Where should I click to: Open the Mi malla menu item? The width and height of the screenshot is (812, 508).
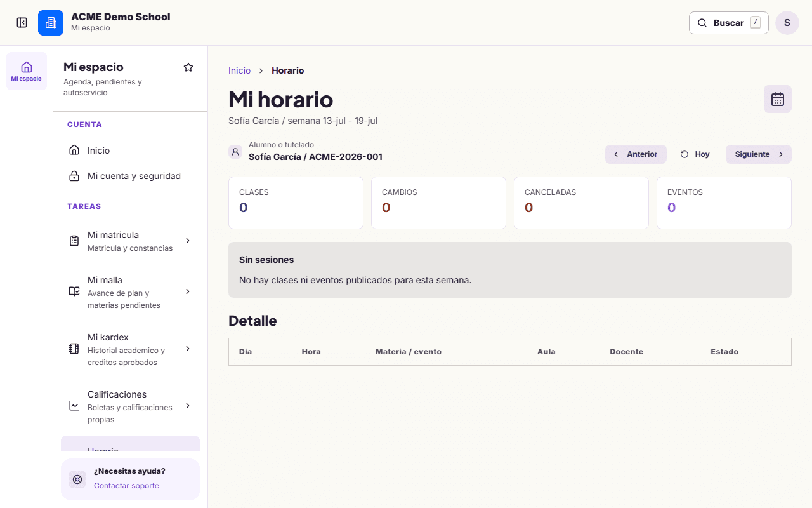pyautogui.click(x=130, y=292)
